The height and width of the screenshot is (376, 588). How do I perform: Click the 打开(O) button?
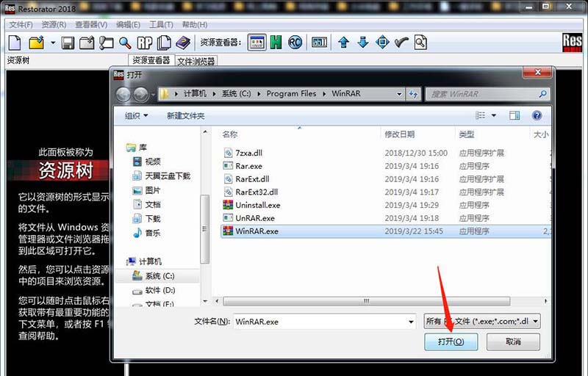(x=451, y=341)
